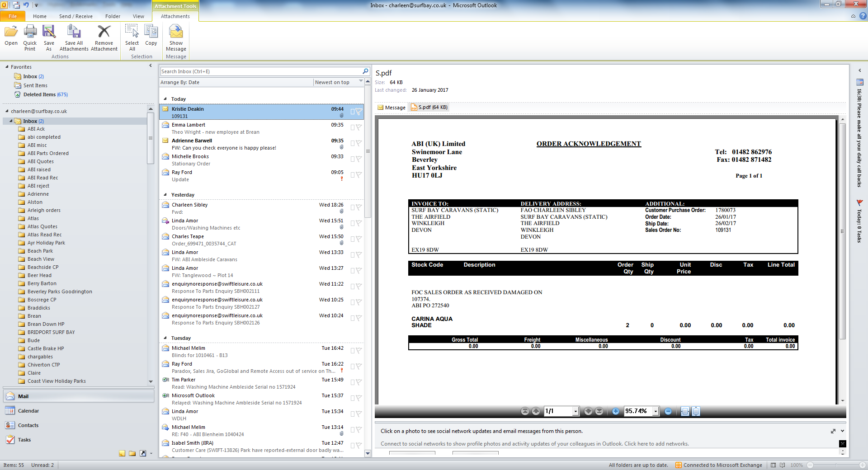Viewport: 868px width, 470px height.
Task: Click the Remove Attachment icon
Action: pyautogui.click(x=104, y=32)
